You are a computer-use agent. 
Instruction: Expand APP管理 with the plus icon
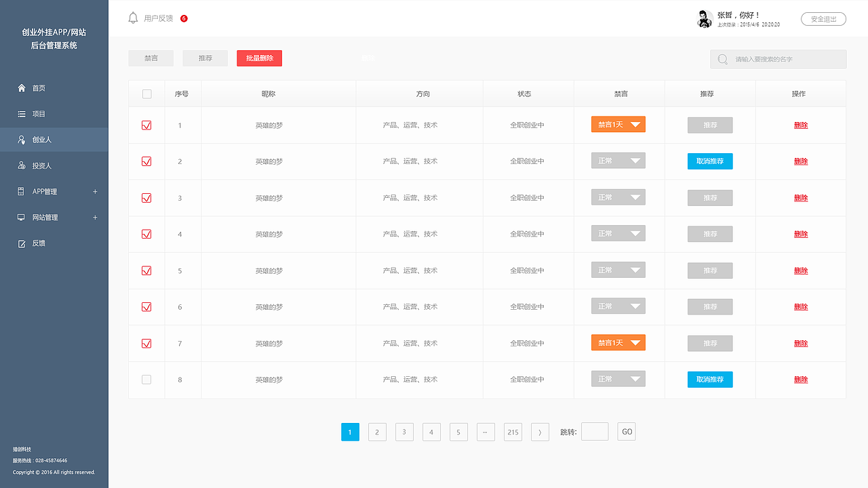[x=95, y=192]
